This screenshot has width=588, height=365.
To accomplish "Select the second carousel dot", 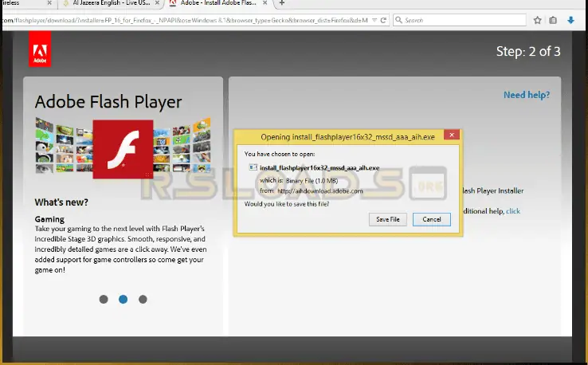I will pyautogui.click(x=123, y=300).
